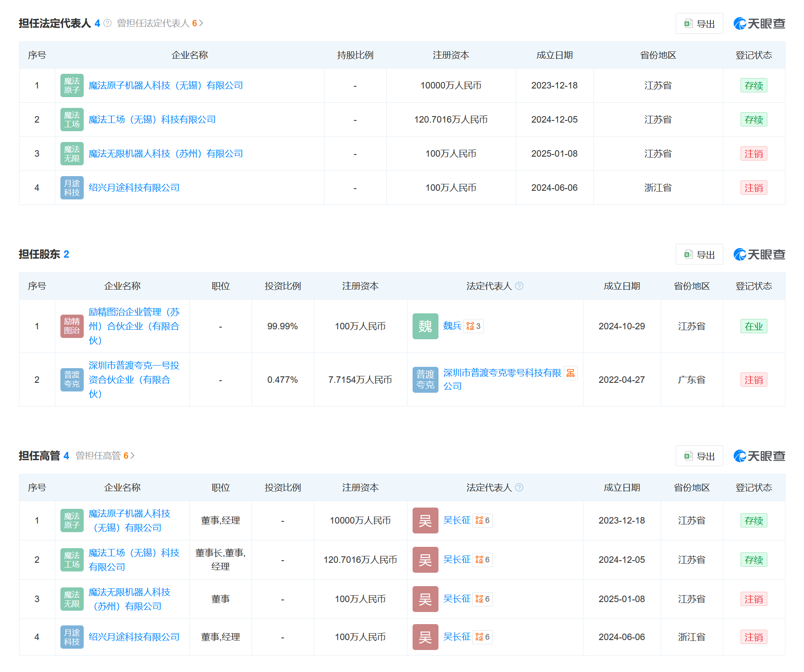Click 吴长征 link in first executive row
Image resolution: width=804 pixels, height=672 pixels.
click(x=457, y=521)
